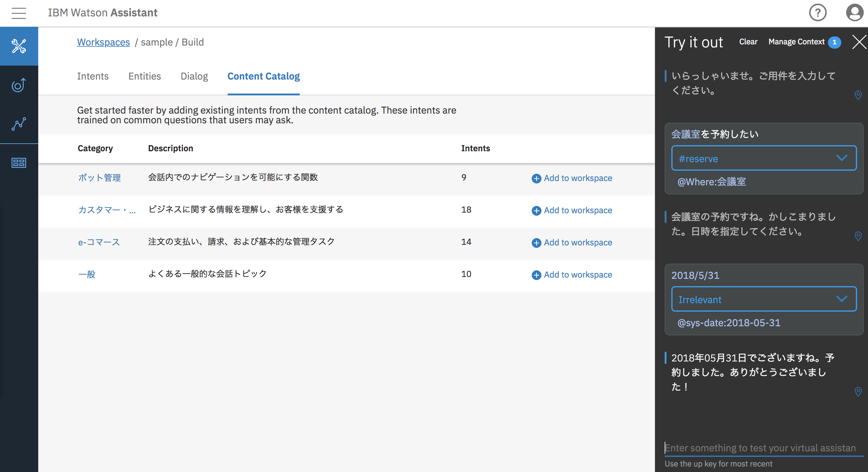Open the カスタマー・... category link
The width and height of the screenshot is (868, 472).
[x=107, y=210]
